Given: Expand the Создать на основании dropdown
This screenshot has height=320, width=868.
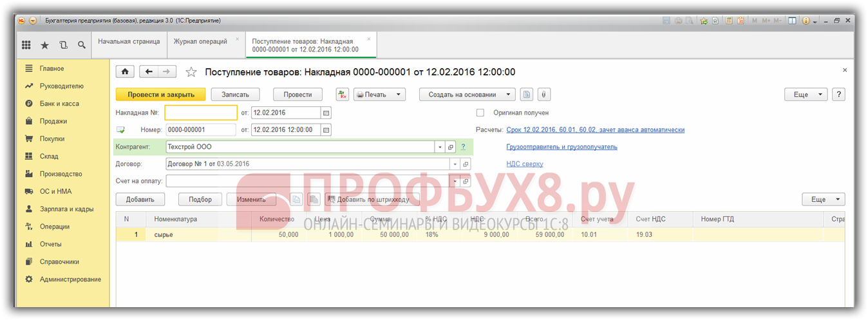Looking at the screenshot, I should [467, 95].
